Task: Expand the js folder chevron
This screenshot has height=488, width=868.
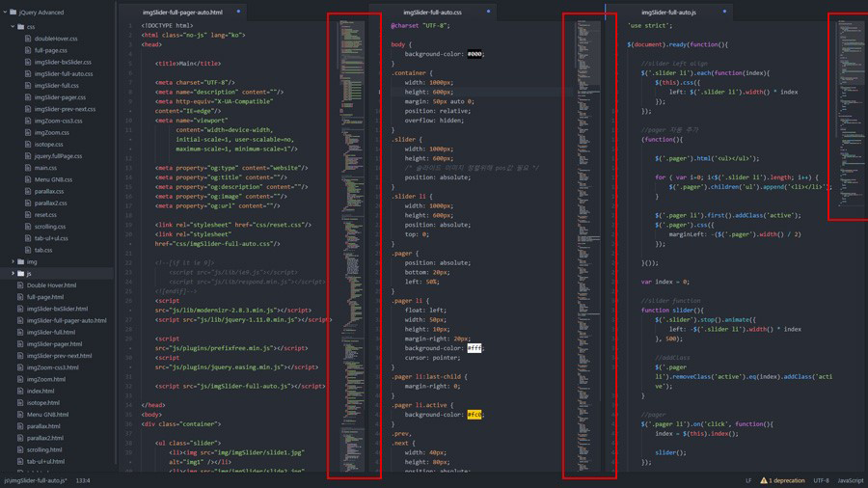Action: click(x=13, y=273)
